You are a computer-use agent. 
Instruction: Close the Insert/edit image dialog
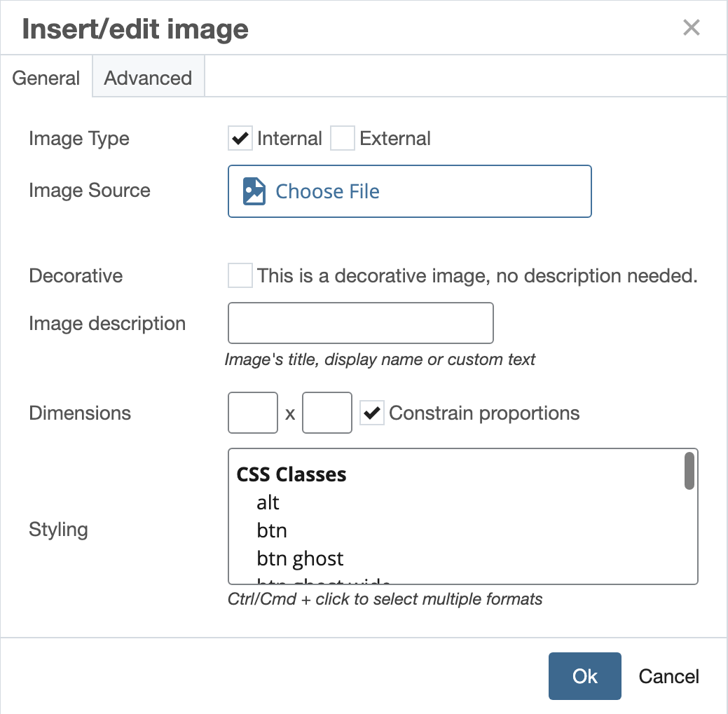pos(691,28)
